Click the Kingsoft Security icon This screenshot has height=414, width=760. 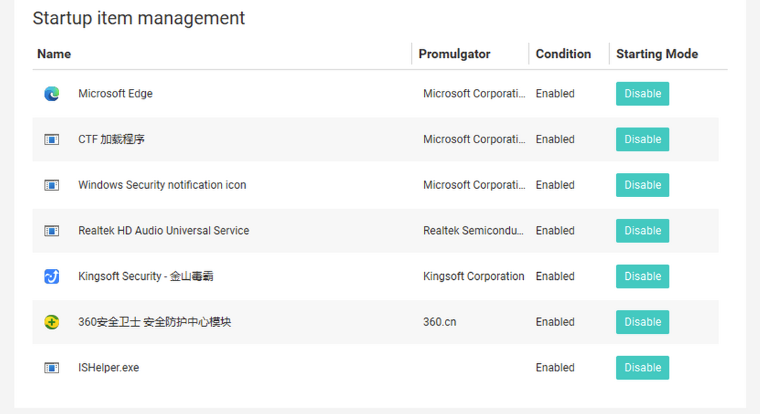[x=52, y=276]
